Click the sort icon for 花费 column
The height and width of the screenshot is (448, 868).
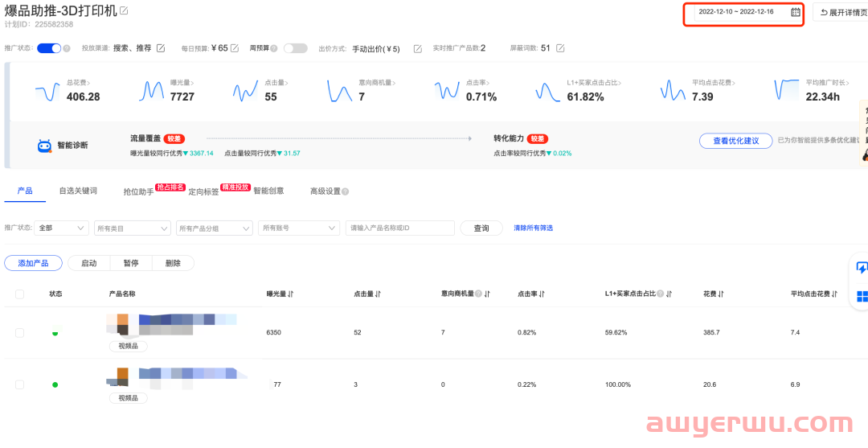pos(722,294)
